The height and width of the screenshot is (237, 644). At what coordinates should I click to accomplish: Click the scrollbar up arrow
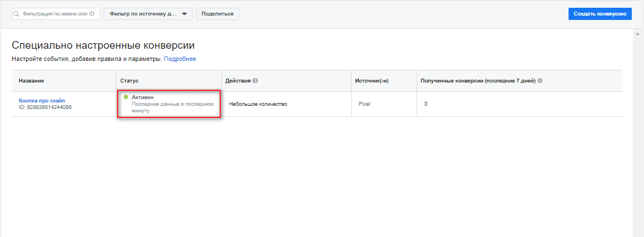(x=637, y=33)
